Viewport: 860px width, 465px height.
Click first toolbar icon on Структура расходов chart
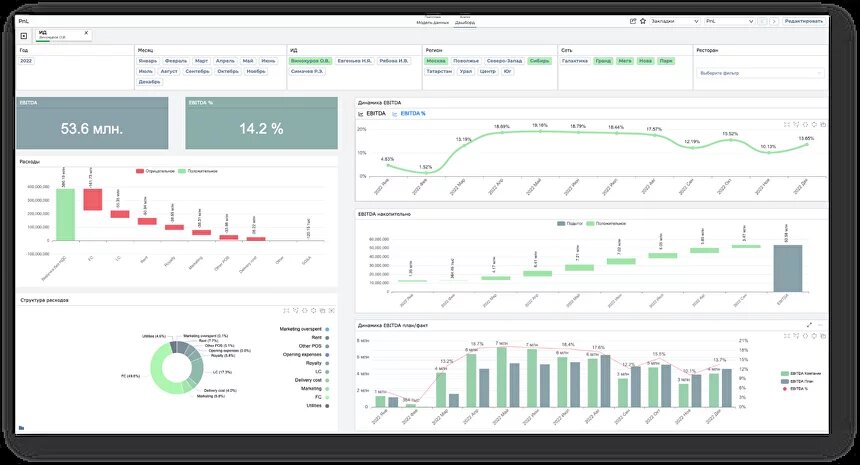(x=286, y=311)
